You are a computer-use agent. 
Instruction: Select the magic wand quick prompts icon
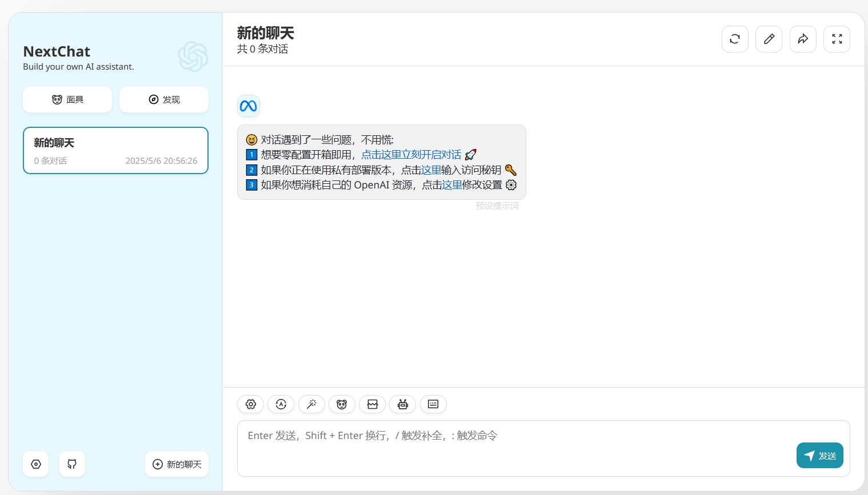[311, 404]
